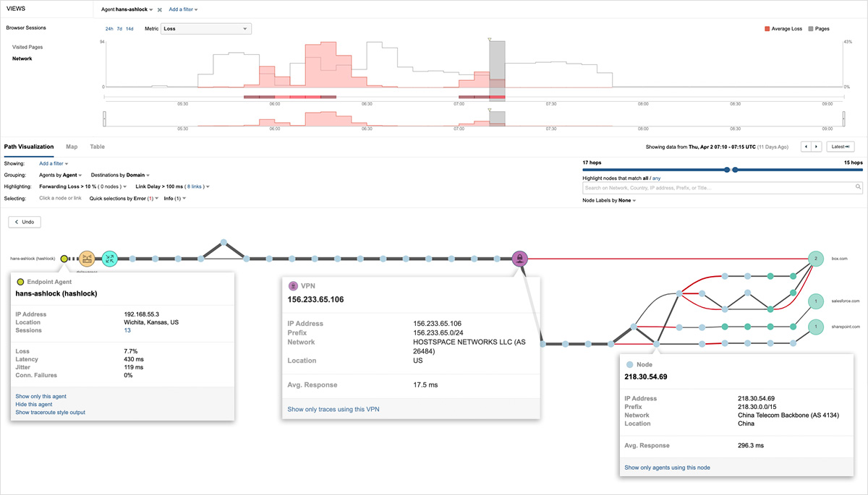The image size is (868, 495).
Task: Click the purple VPN lock node
Action: pyautogui.click(x=519, y=258)
